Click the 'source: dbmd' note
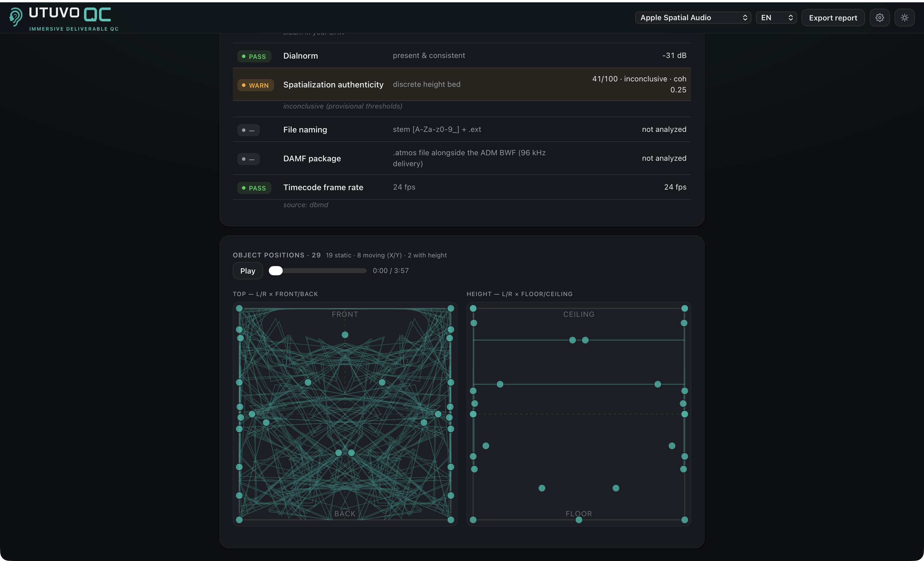This screenshot has height=561, width=924. pos(305,205)
